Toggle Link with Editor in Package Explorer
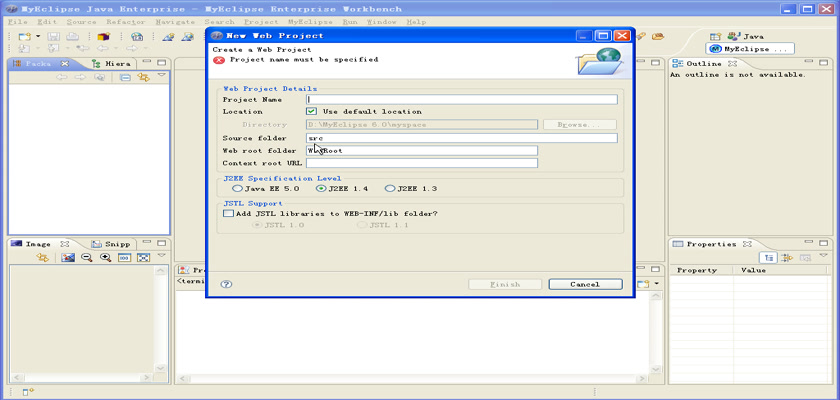This screenshot has height=400, width=840. coord(144,78)
